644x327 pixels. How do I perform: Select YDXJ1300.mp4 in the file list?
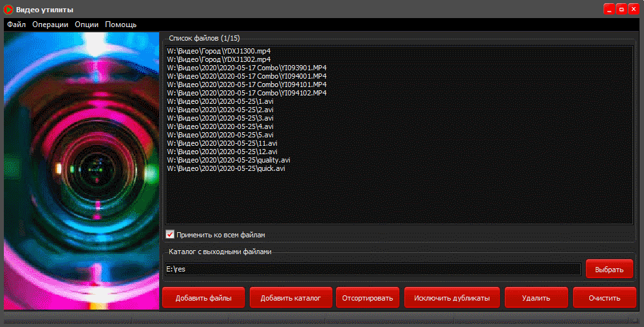tap(219, 51)
